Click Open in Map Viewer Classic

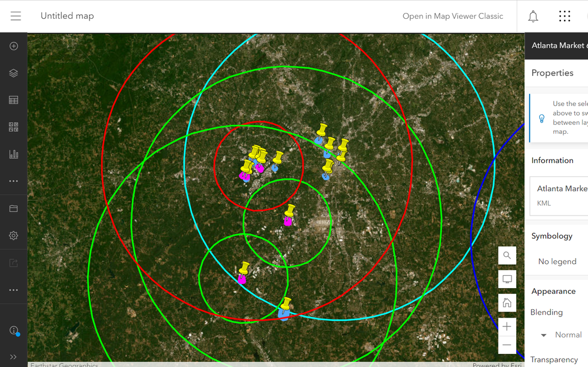453,16
